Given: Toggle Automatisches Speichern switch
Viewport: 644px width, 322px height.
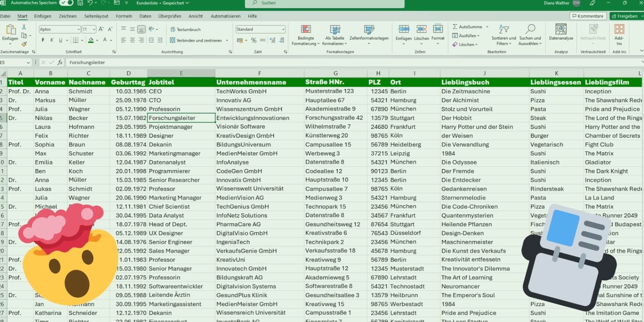Looking at the screenshot, I should click(x=66, y=3).
